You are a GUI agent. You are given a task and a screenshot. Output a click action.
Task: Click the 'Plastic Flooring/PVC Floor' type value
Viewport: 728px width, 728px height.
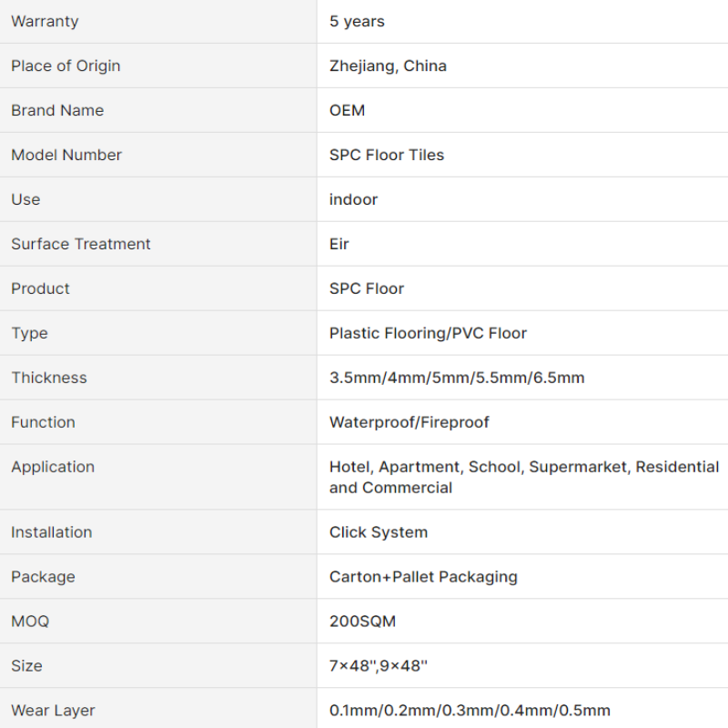tap(428, 333)
